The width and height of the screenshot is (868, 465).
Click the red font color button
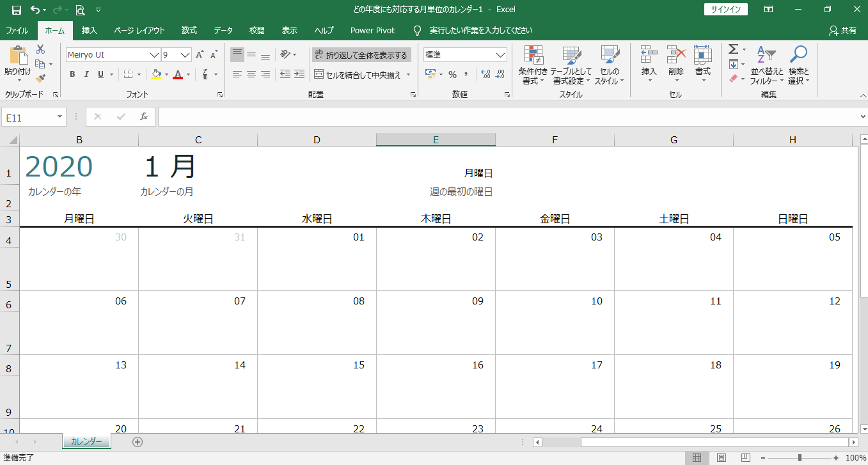point(178,74)
